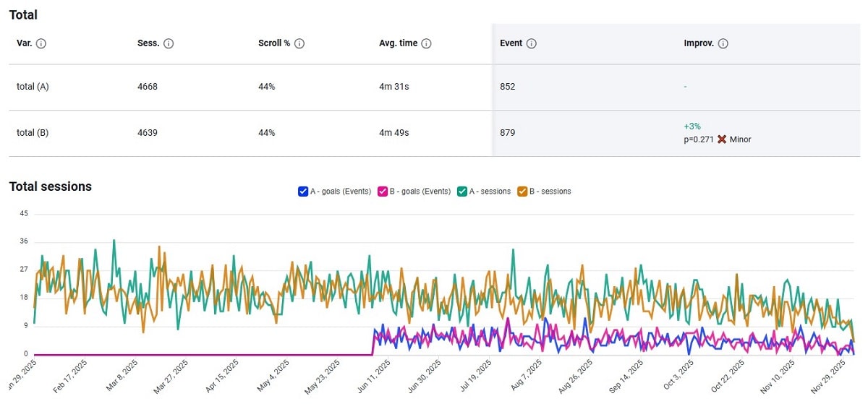The image size is (868, 404).
Task: Hide the A - sessions line
Action: [464, 192]
